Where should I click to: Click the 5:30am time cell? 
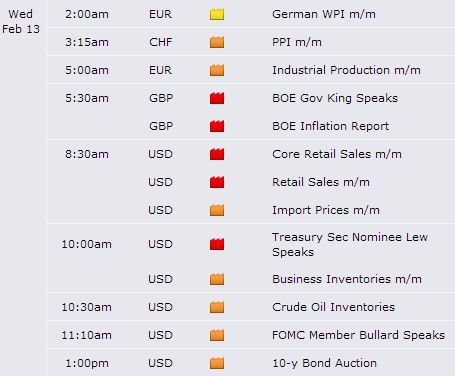pyautogui.click(x=87, y=98)
